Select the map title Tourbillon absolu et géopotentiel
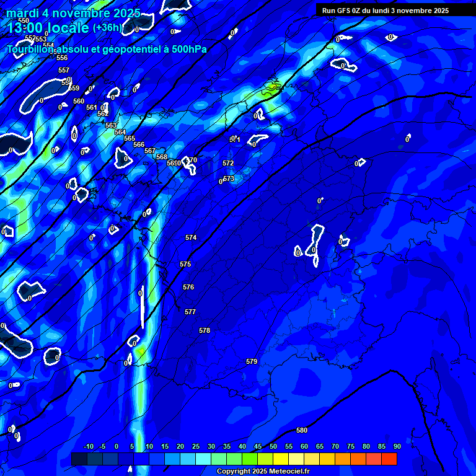476x476 pixels. [107, 49]
